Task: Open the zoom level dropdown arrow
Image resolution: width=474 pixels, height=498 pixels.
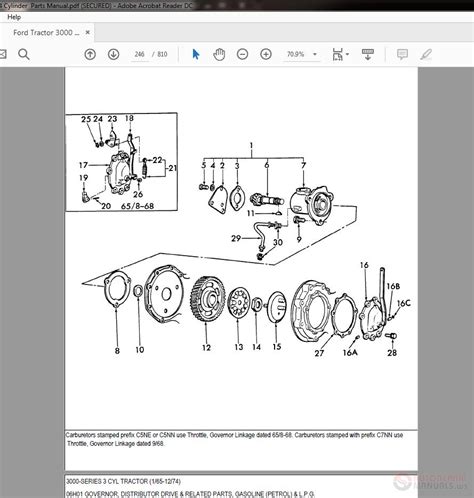Action: (315, 54)
